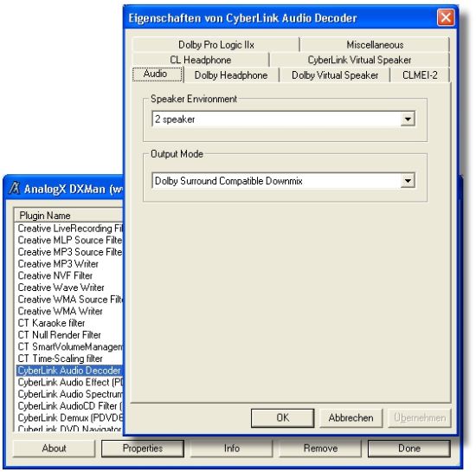This screenshot has width=476, height=472.
Task: Expand the Output Mode dropdown arrow
Action: point(408,180)
